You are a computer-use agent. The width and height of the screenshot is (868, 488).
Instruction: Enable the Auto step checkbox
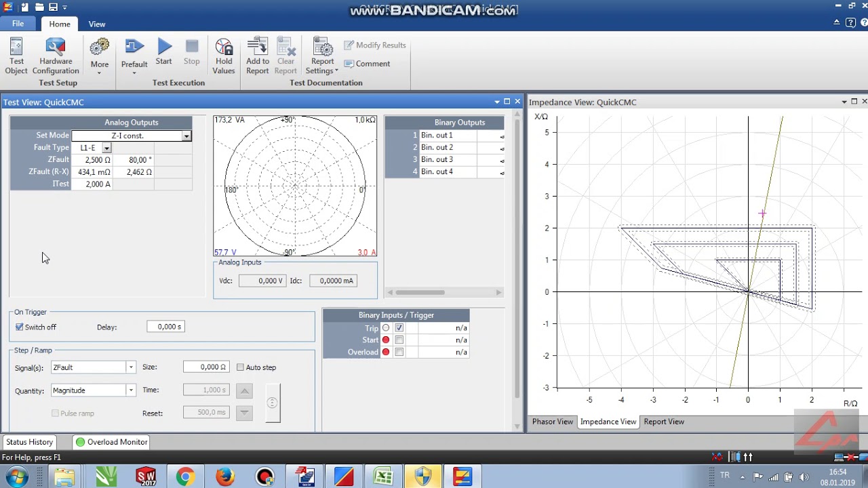coord(240,367)
